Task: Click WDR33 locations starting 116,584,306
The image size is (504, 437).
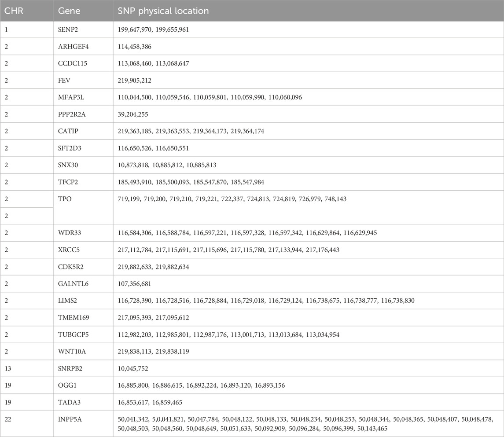Action: pos(247,233)
